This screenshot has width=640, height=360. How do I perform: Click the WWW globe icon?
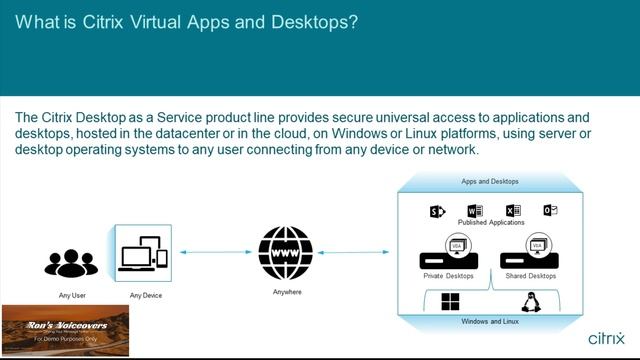(286, 253)
